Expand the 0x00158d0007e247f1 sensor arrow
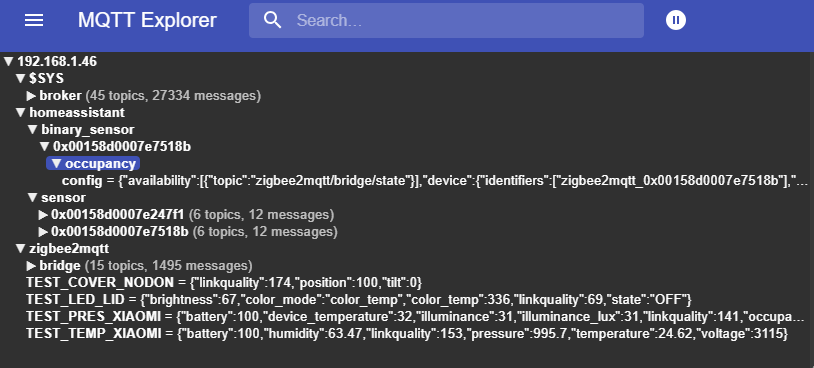 tap(44, 214)
